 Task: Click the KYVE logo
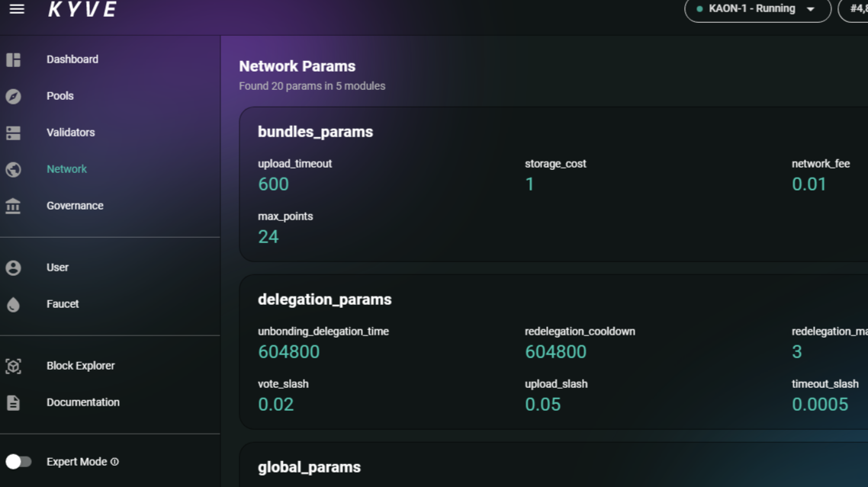(81, 10)
